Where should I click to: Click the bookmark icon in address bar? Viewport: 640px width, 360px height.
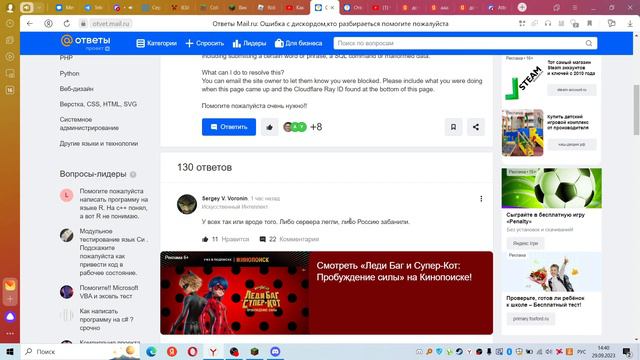(x=589, y=24)
